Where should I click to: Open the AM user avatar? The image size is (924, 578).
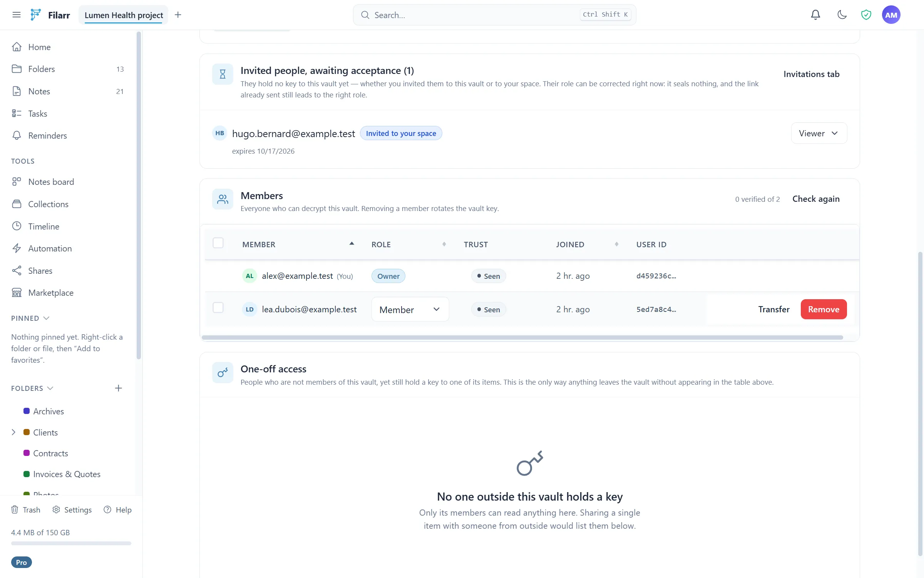tap(891, 15)
